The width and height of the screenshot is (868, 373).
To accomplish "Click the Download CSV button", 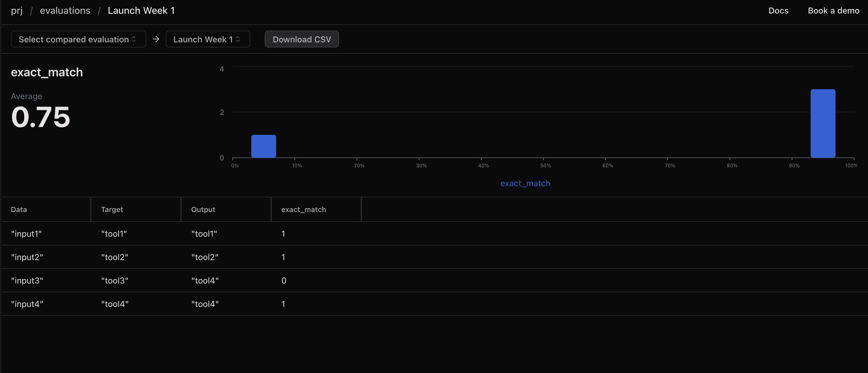I will (301, 39).
